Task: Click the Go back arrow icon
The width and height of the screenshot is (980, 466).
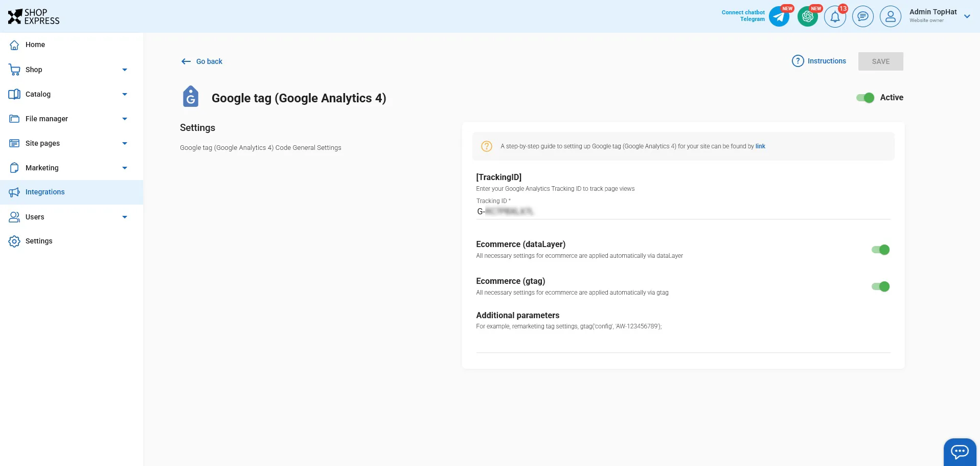Action: [186, 61]
